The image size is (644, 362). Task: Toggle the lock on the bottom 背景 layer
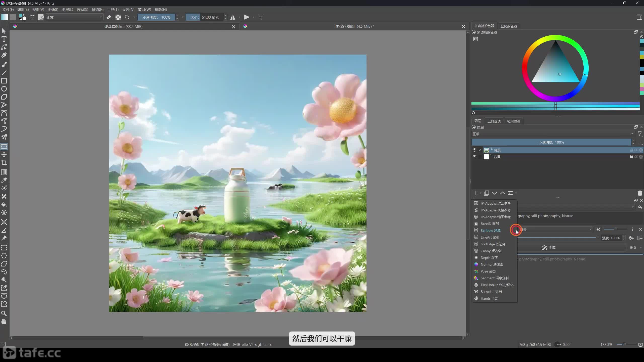[x=631, y=157]
